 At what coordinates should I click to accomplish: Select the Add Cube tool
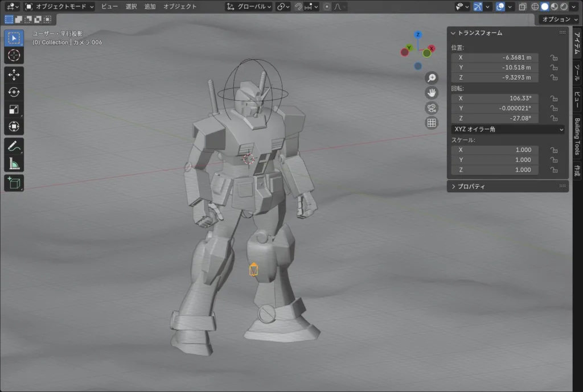coord(14,183)
